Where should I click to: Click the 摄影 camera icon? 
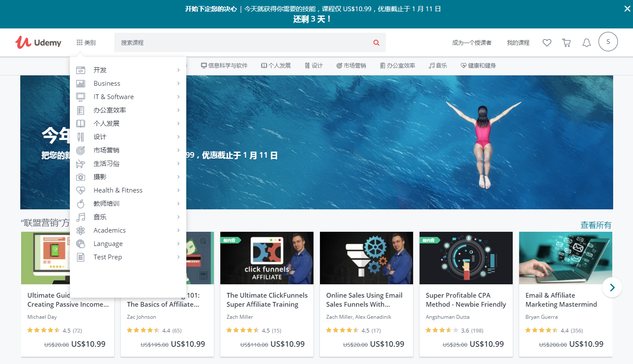coord(81,177)
